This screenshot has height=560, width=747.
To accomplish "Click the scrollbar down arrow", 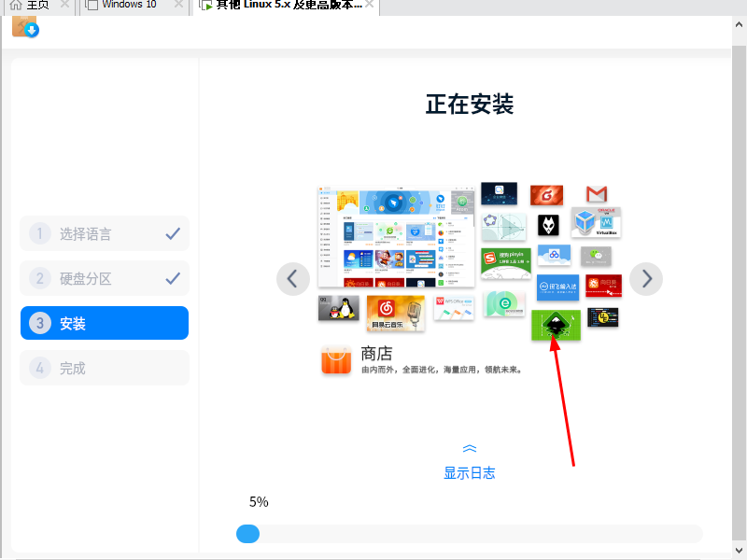I will 740,550.
